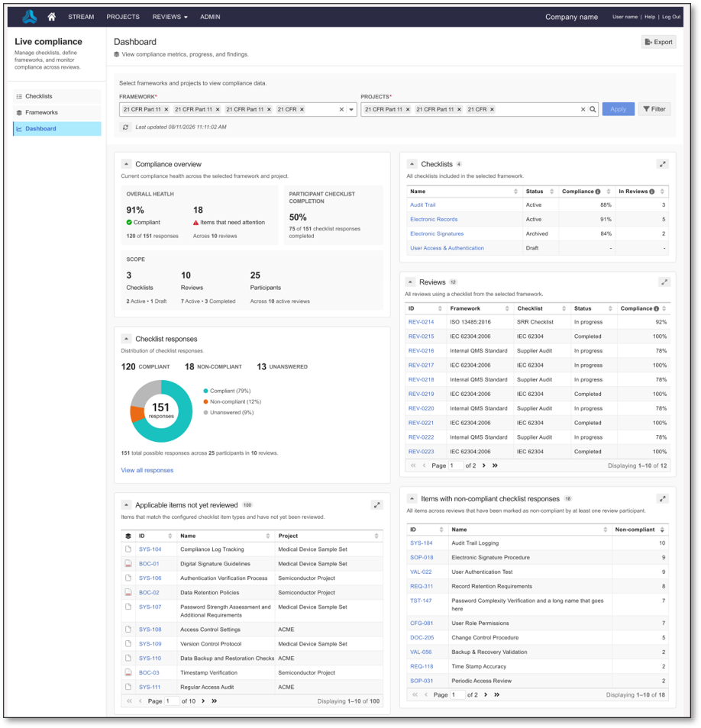The width and height of the screenshot is (701, 728).
Task: Open item SOP-018 link
Action: (x=422, y=557)
